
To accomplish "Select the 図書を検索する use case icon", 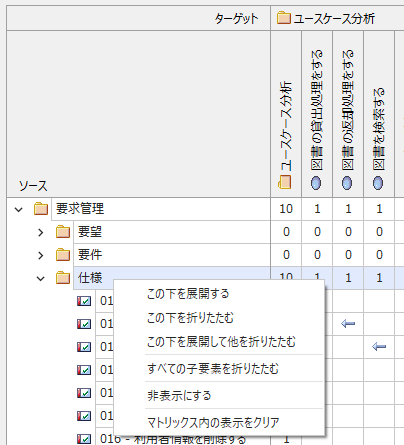I will pos(378,183).
